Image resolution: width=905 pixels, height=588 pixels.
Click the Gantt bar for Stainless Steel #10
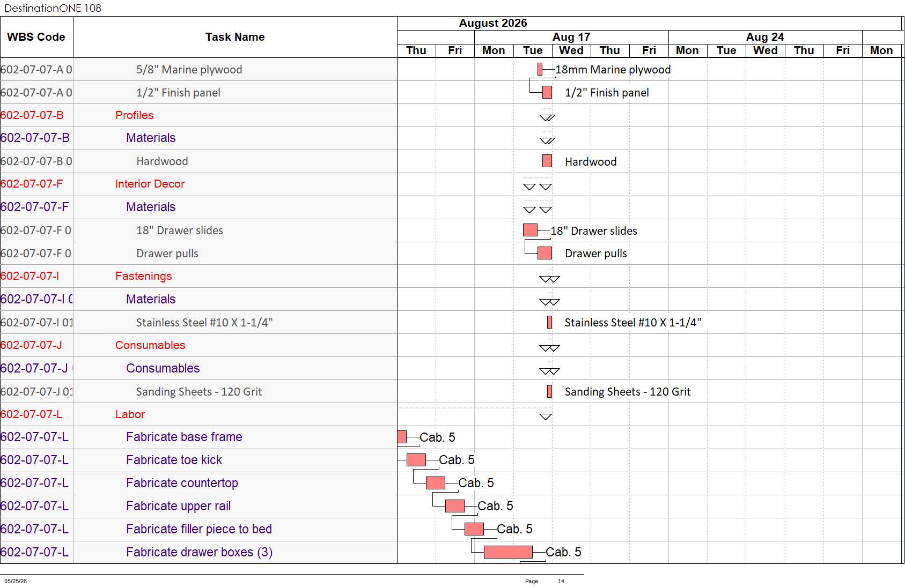point(549,322)
